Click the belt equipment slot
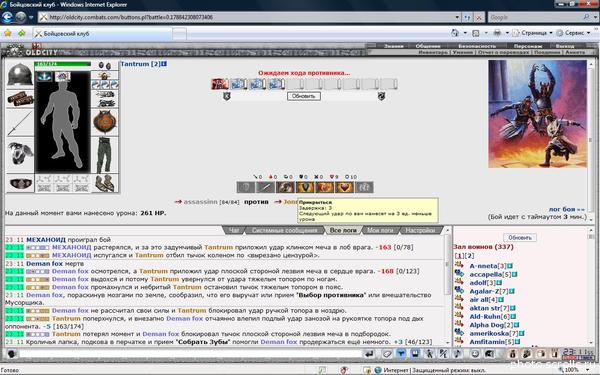This screenshot has height=375, width=600. pyautogui.click(x=20, y=184)
